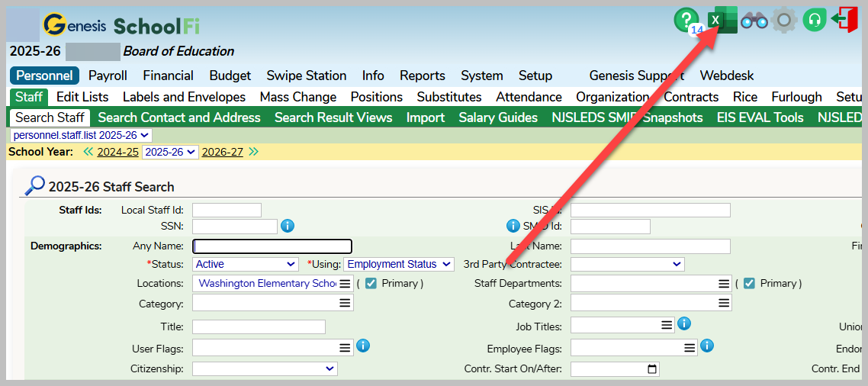868x386 pixels.
Task: Open the Reports main tab
Action: (423, 76)
